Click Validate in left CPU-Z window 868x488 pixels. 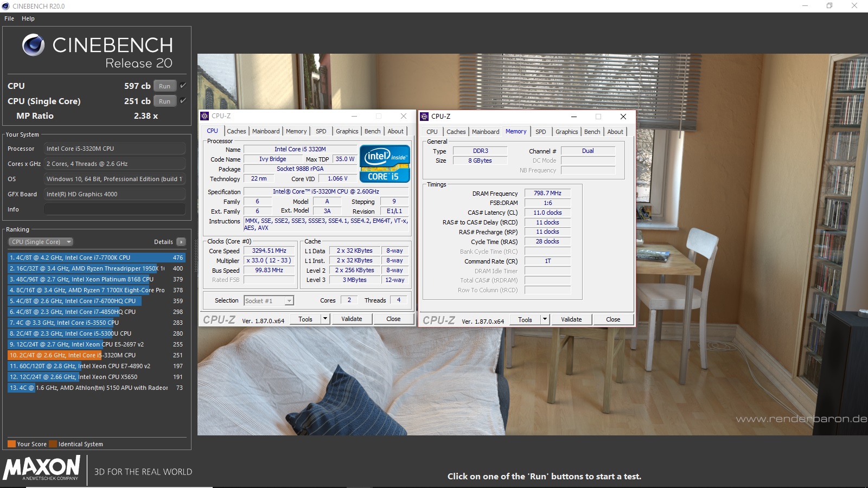coord(352,319)
